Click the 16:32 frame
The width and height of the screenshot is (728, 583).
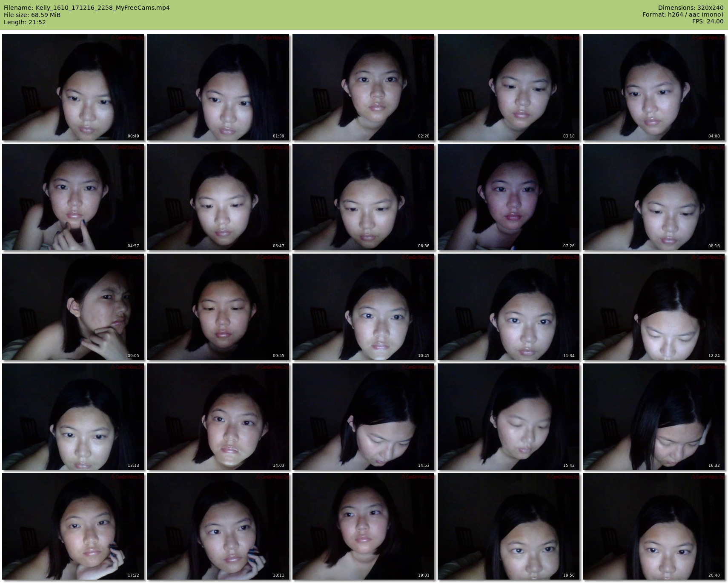click(x=654, y=417)
